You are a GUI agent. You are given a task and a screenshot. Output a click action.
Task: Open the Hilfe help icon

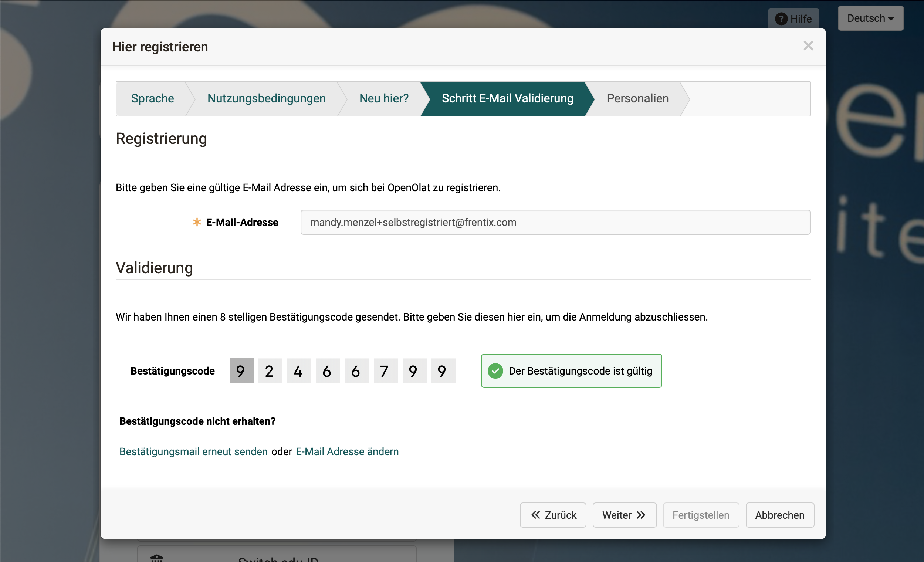(782, 18)
